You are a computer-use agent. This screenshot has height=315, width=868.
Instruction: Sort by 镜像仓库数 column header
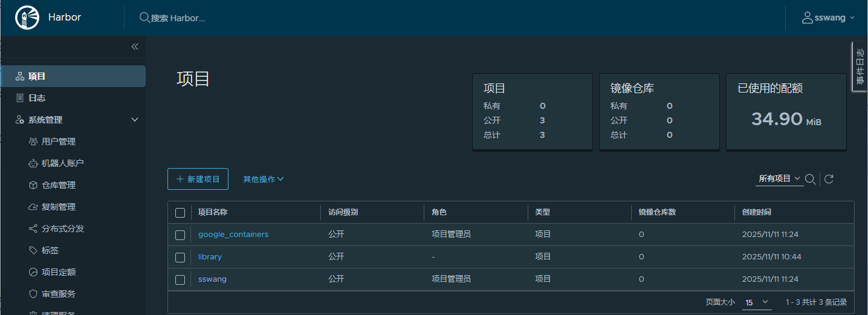tap(657, 212)
